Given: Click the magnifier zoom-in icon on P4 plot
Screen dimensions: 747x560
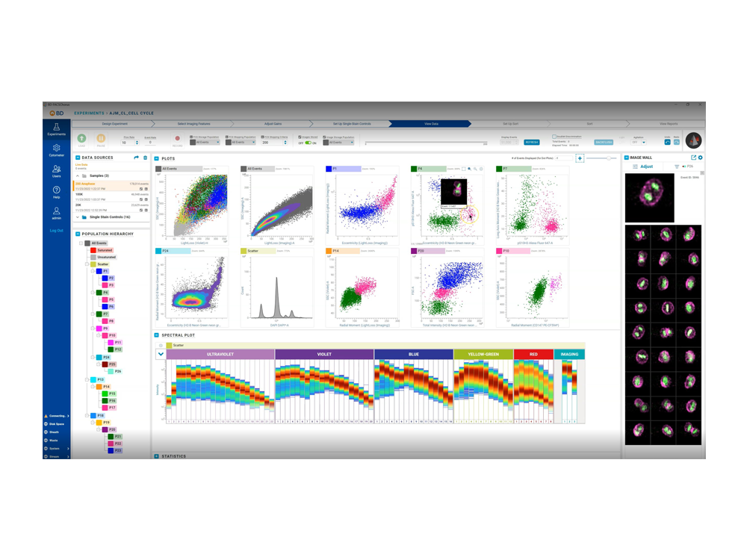Looking at the screenshot, I should (x=469, y=169).
